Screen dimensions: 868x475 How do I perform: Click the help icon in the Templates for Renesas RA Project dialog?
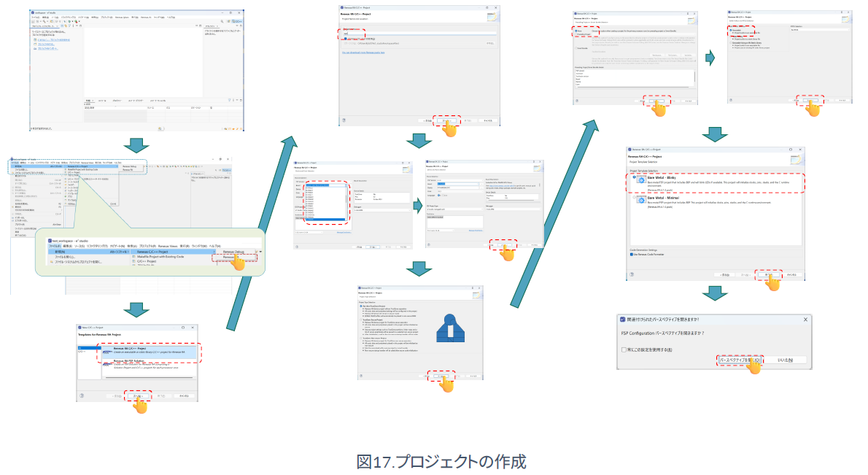(82, 395)
